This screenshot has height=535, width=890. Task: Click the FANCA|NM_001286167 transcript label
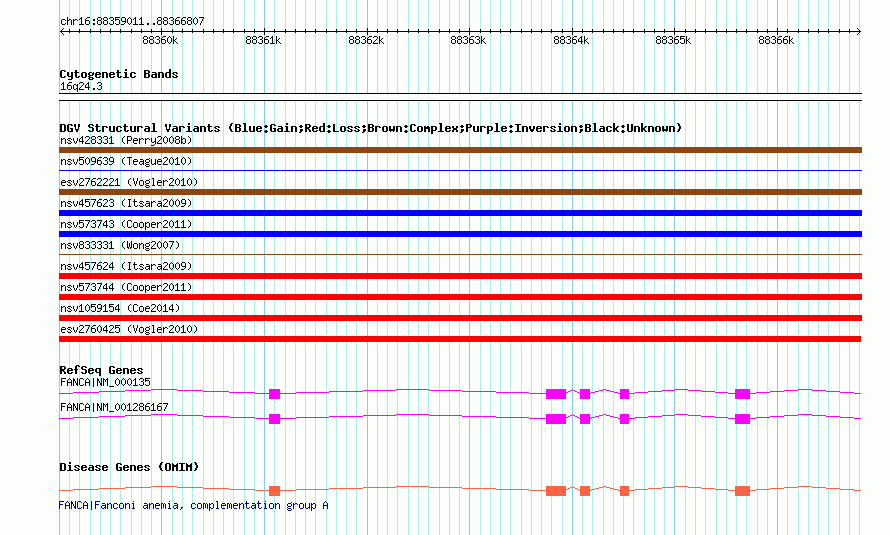[x=114, y=407]
